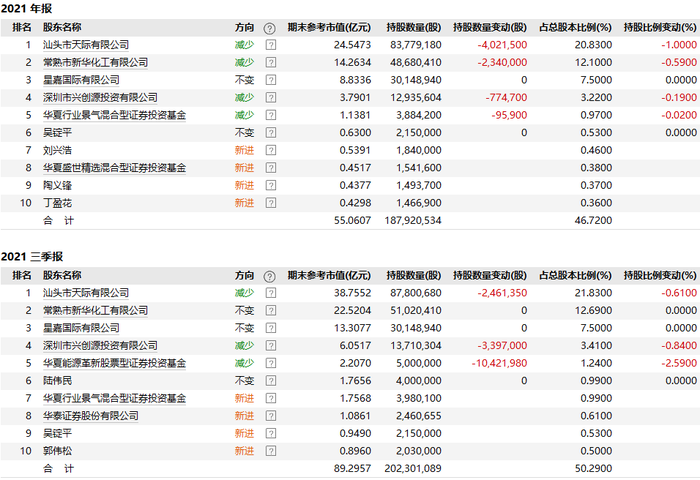Click 减少 label for 华夏能源革新股票型证券投资基金

pos(244,363)
